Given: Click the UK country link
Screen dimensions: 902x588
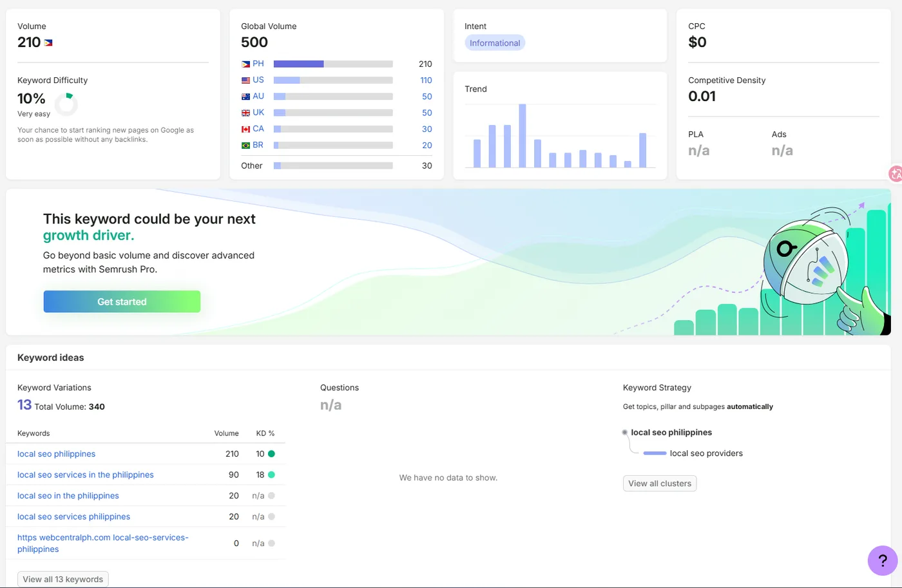Looking at the screenshot, I should pyautogui.click(x=258, y=112).
